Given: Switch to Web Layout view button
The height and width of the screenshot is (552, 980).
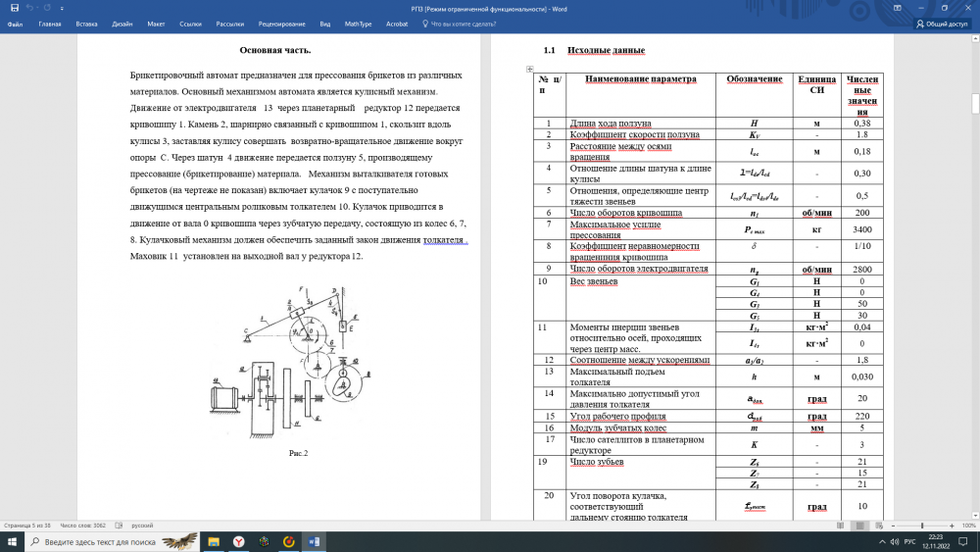Looking at the screenshot, I should 879,526.
